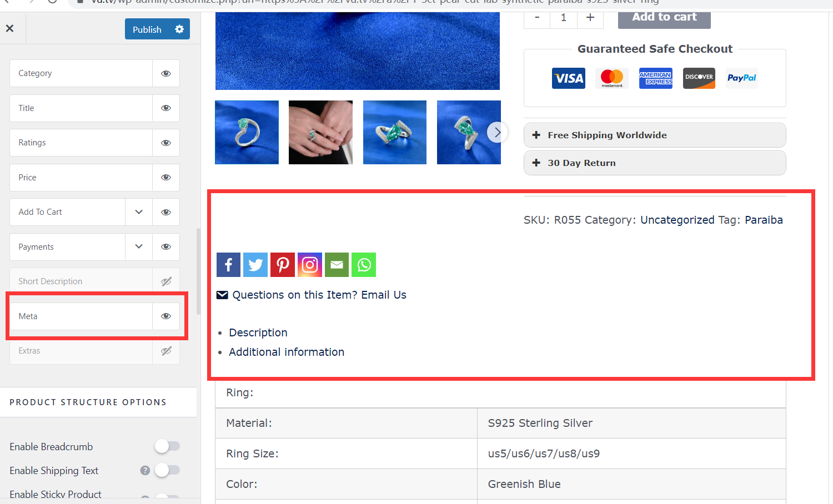
Task: Click the VISA payment logo
Action: click(x=569, y=78)
